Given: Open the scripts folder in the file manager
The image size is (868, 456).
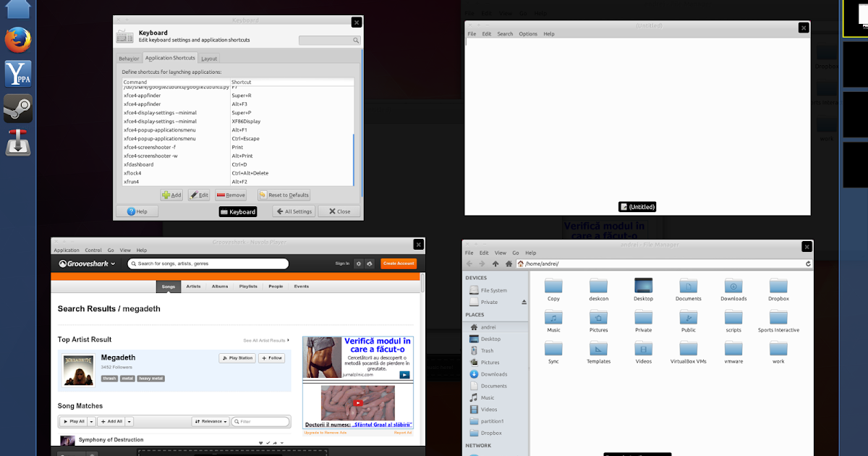Looking at the screenshot, I should point(733,319).
